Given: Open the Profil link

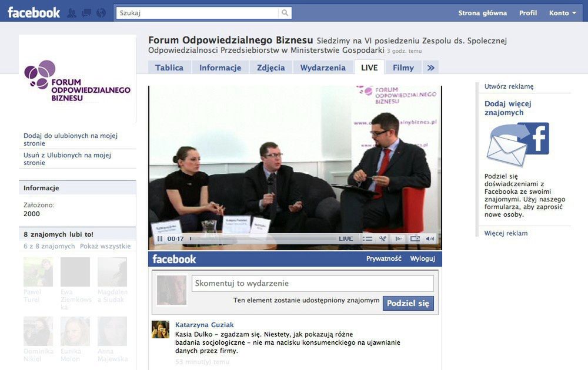Looking at the screenshot, I should tap(528, 13).
